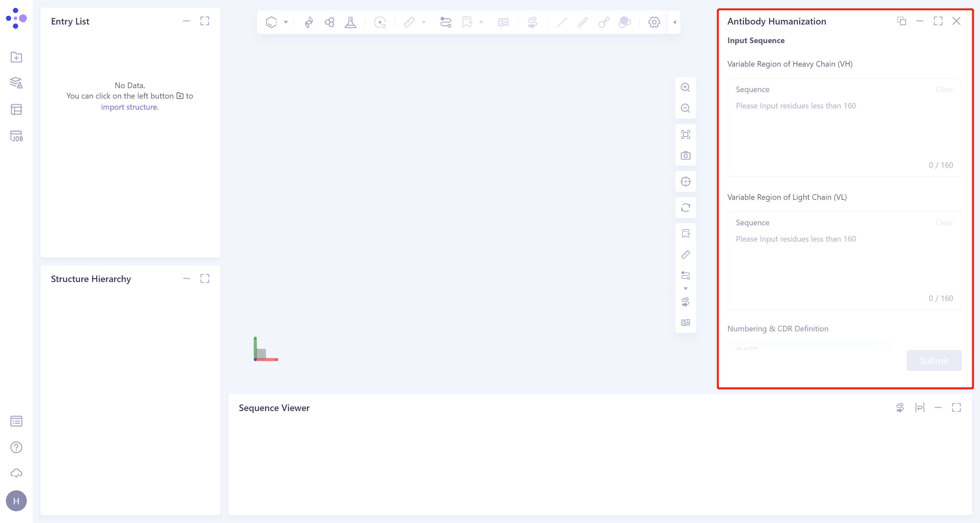Expand the hexagon tool dropdown arrow

[x=285, y=22]
